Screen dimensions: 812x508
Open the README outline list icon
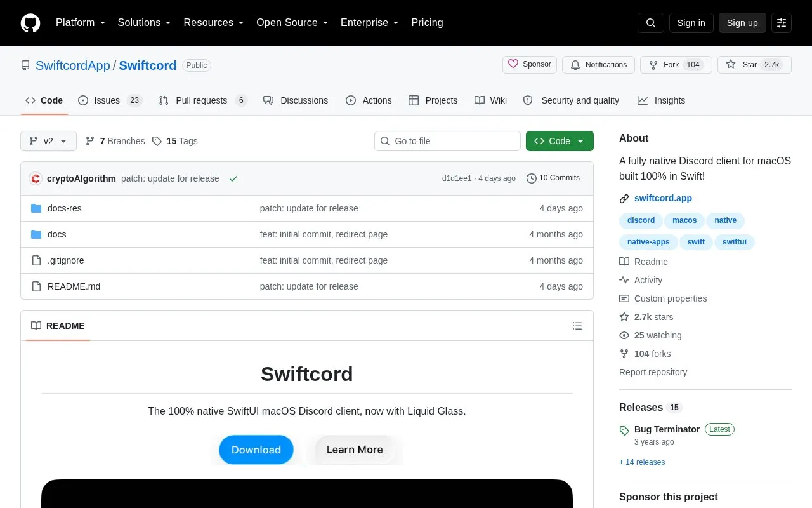[x=577, y=326]
